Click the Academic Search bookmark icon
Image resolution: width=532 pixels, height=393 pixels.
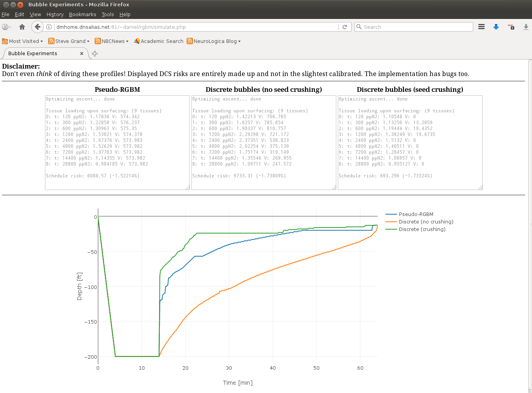137,41
